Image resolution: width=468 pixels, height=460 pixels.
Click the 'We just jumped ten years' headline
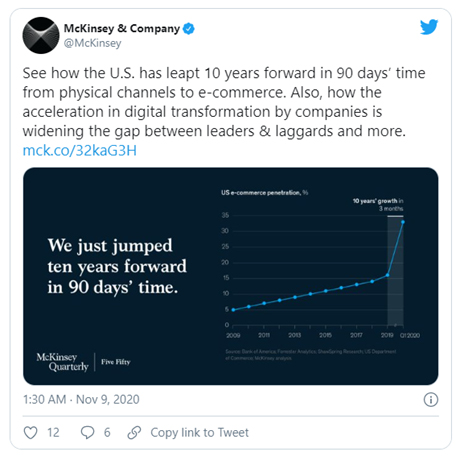117,266
